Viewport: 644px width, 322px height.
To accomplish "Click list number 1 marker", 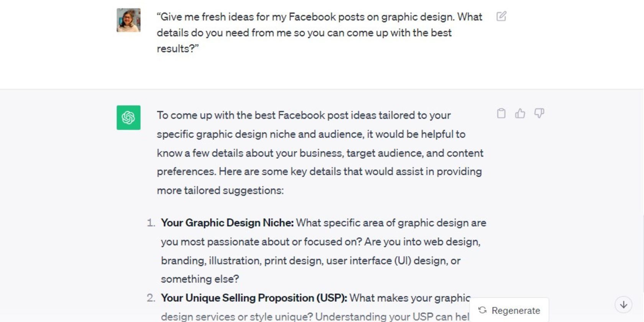I will pos(151,223).
